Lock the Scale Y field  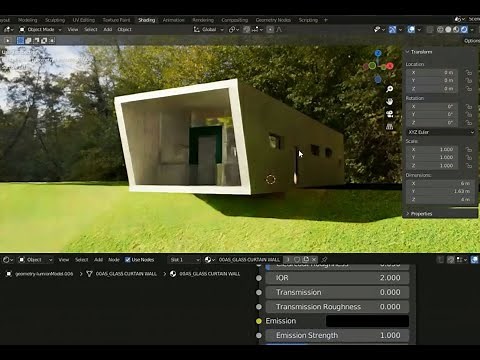coord(469,158)
